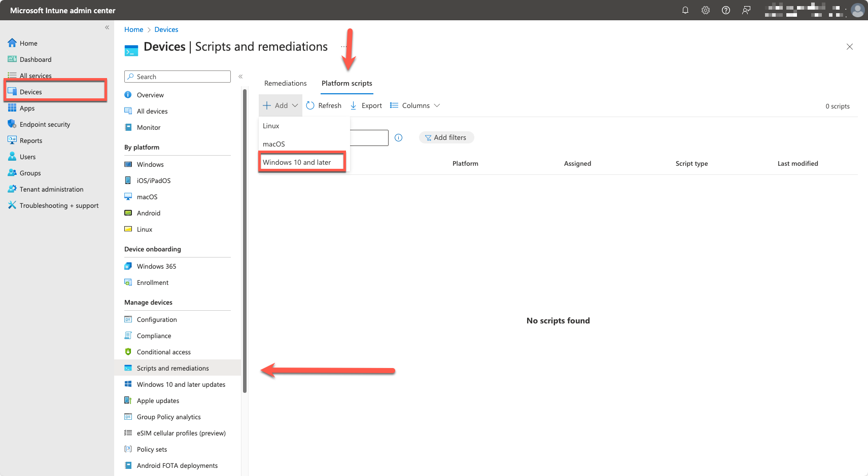Click the help question mark icon

pyautogui.click(x=725, y=10)
